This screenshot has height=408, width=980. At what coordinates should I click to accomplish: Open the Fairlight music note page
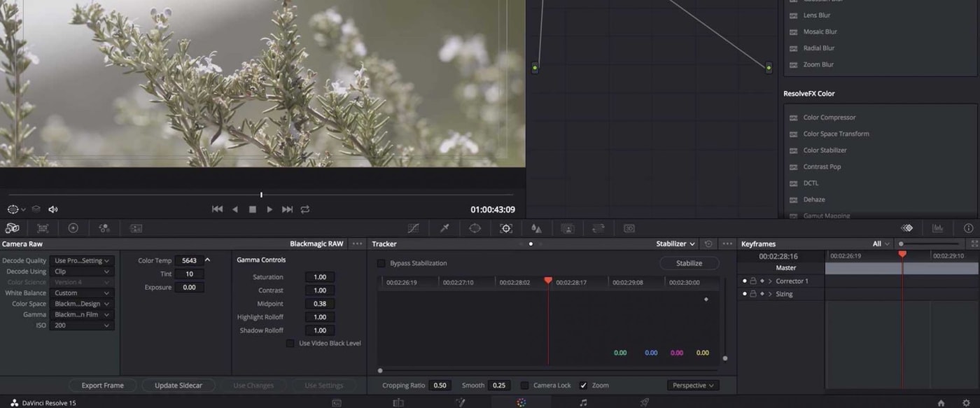[x=583, y=402]
